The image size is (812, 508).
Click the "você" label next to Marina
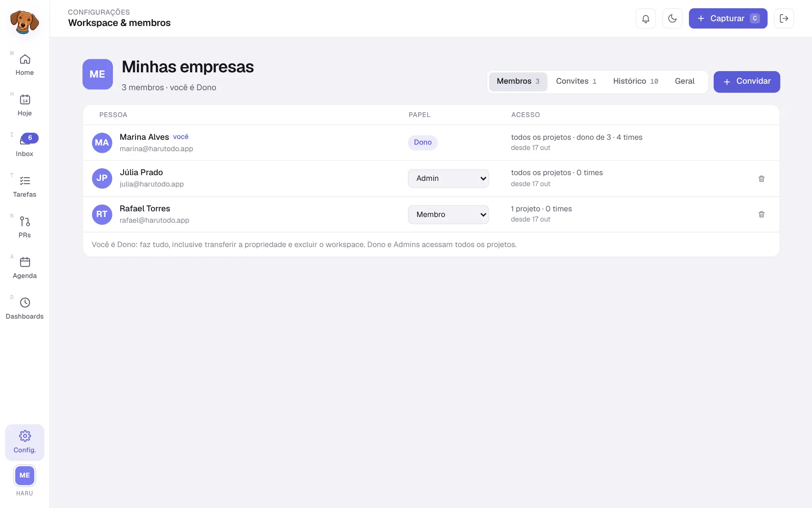pyautogui.click(x=181, y=137)
